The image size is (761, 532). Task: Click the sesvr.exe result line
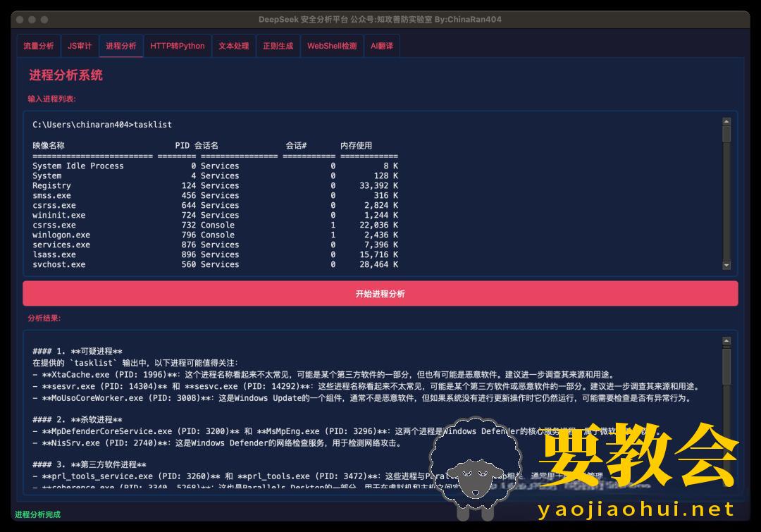click(x=367, y=386)
